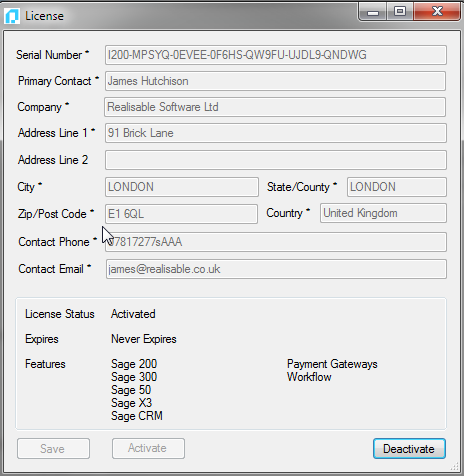Click the 'Sage 50' feature
The image size is (464, 476).
[x=131, y=390]
